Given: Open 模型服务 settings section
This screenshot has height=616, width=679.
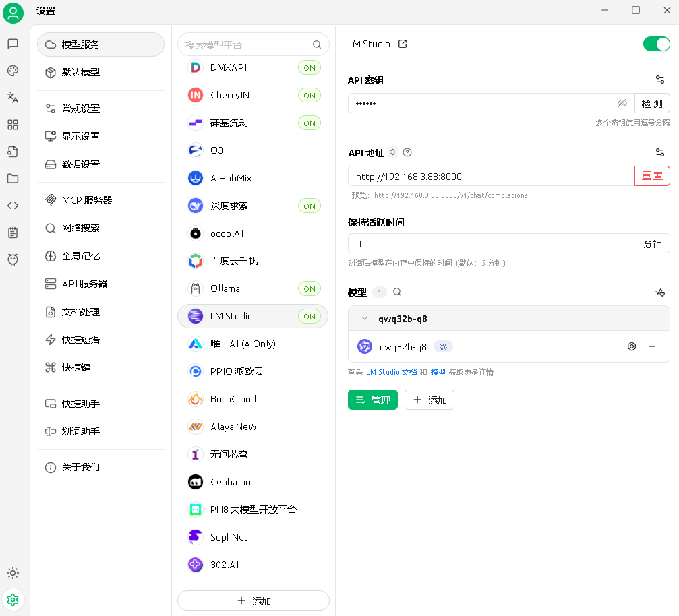Looking at the screenshot, I should pos(100,44).
